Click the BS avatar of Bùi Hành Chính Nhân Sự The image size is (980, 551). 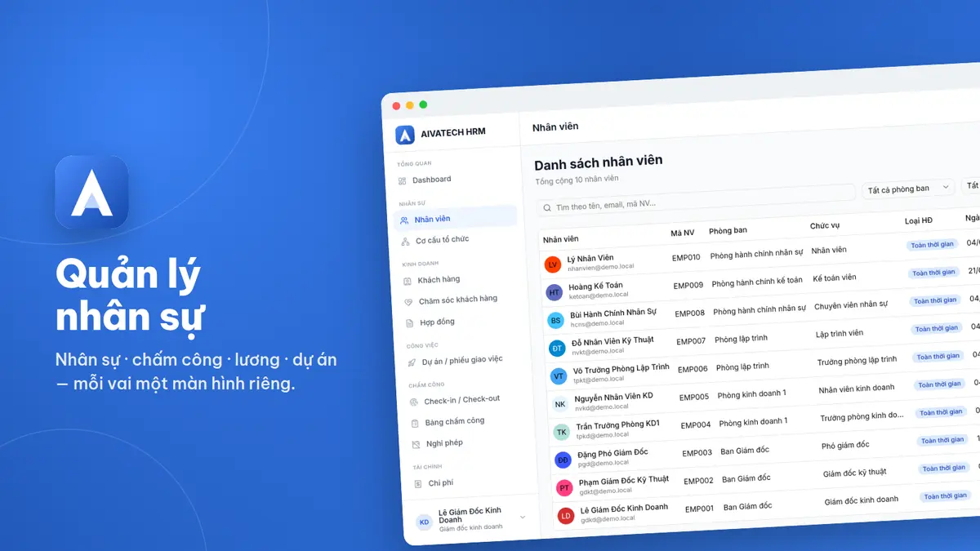pyautogui.click(x=556, y=321)
